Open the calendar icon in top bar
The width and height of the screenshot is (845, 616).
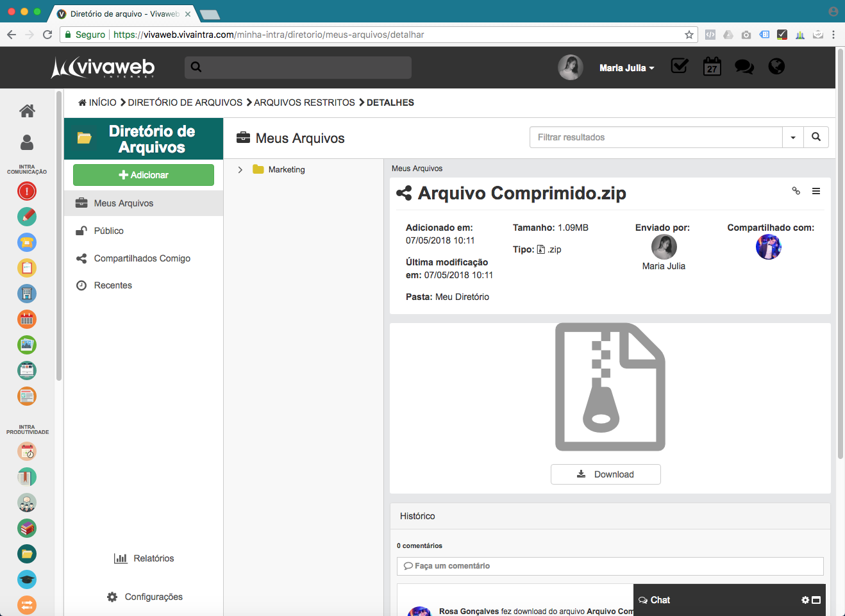[712, 67]
